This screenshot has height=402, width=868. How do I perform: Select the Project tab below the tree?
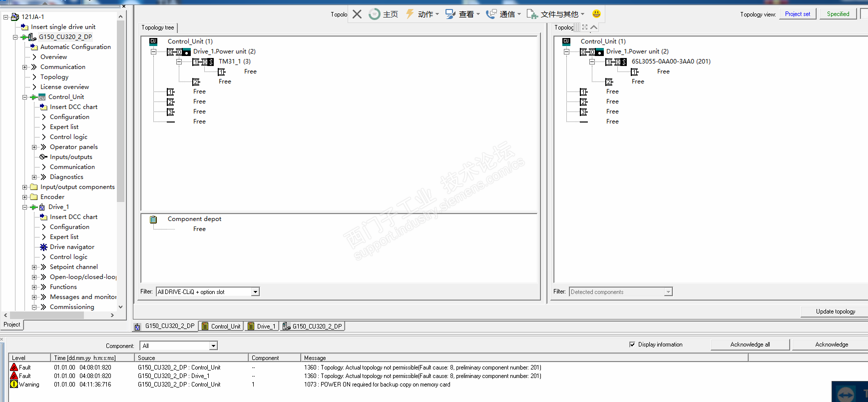coord(12,324)
